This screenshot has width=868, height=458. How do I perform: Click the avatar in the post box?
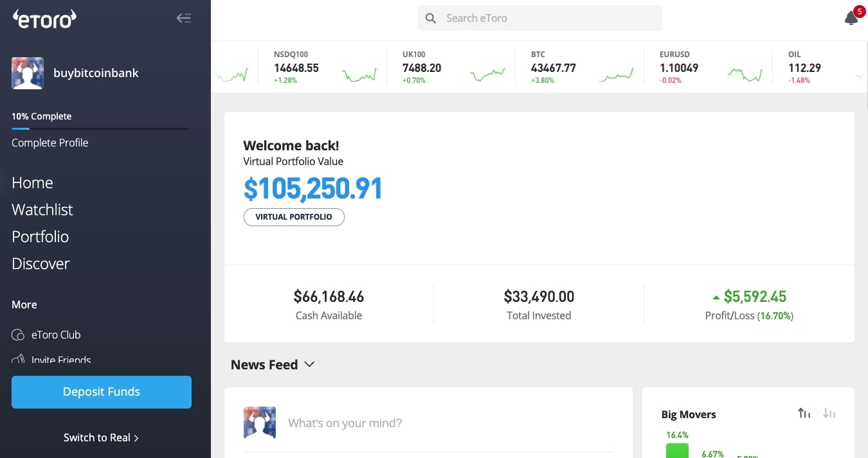click(260, 423)
